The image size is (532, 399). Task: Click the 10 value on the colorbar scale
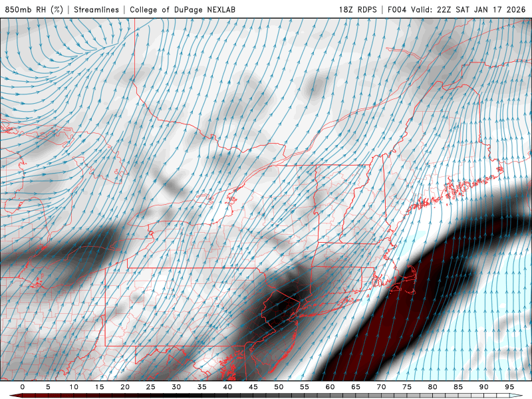[x=74, y=387]
